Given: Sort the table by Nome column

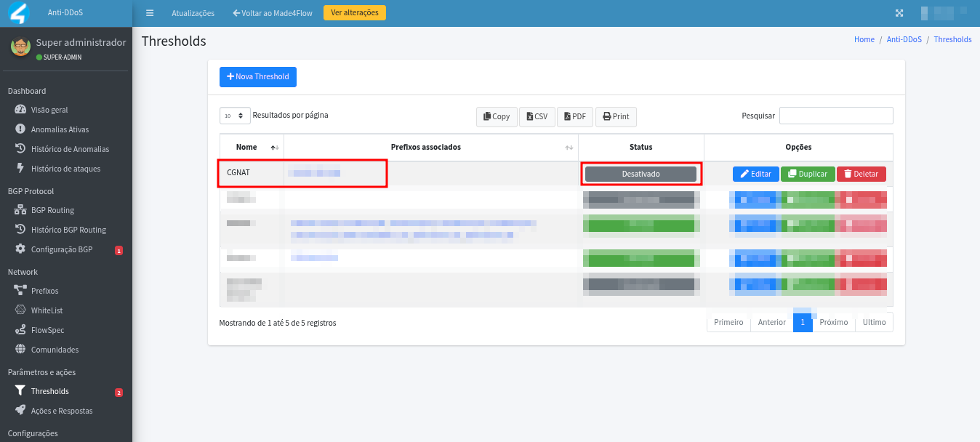Looking at the screenshot, I should pos(247,147).
